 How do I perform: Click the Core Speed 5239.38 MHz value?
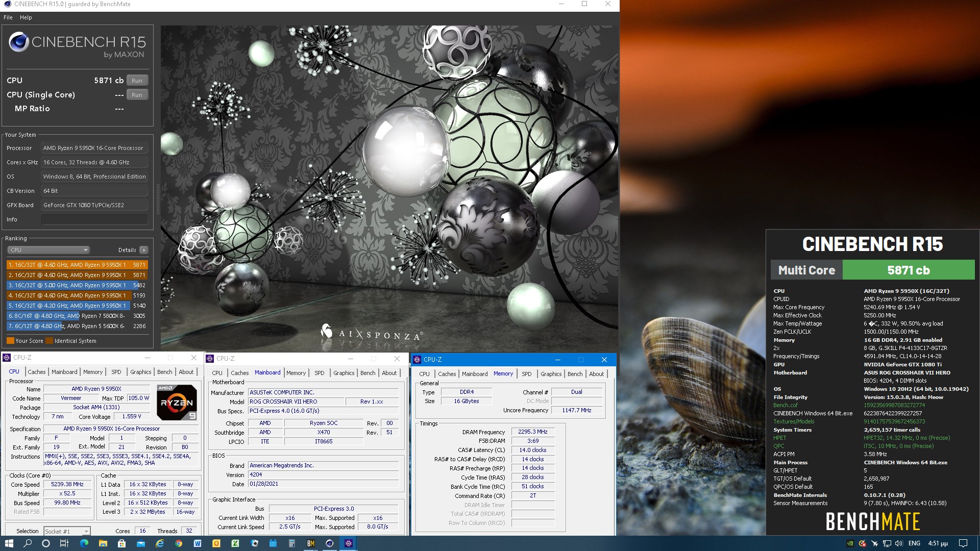[67, 484]
